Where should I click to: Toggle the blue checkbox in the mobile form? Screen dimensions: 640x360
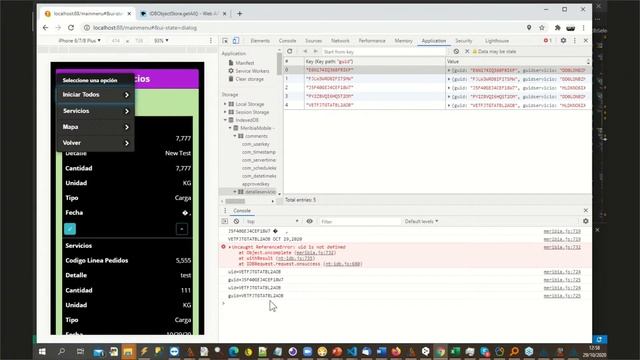pos(70,229)
